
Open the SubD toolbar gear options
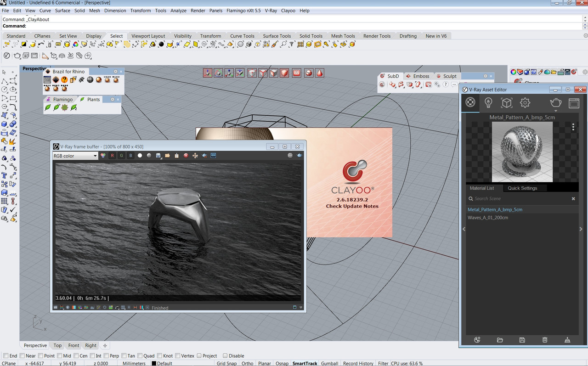pyautogui.click(x=485, y=76)
